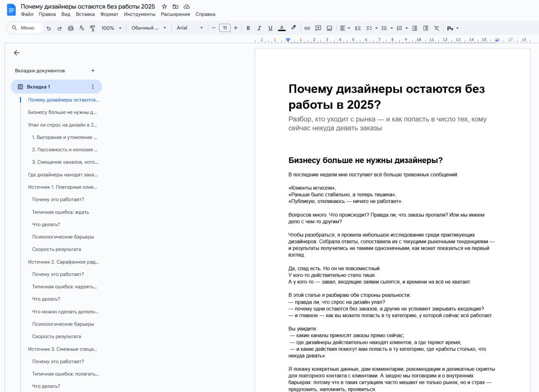Open the numbered list options arrow
The height and width of the screenshot is (392, 539).
pyautogui.click(x=406, y=28)
